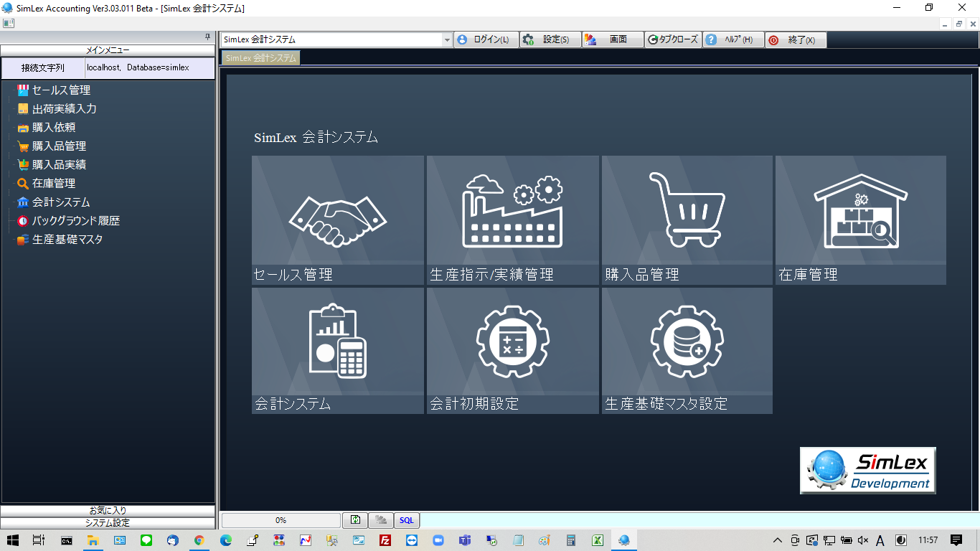Select バックグラウンド履歴 in the main menu tree

(x=76, y=221)
